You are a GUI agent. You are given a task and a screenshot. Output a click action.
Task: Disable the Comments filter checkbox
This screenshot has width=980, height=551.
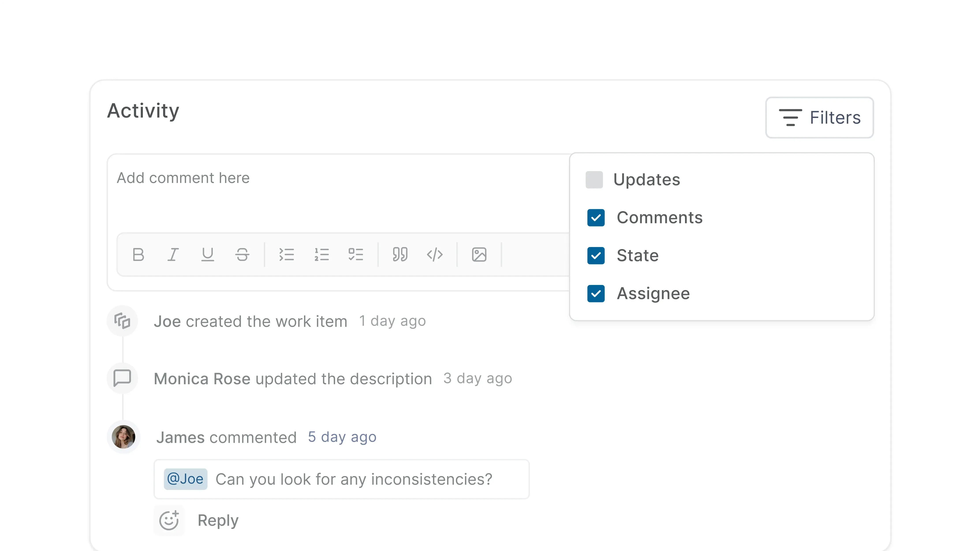[x=595, y=218]
